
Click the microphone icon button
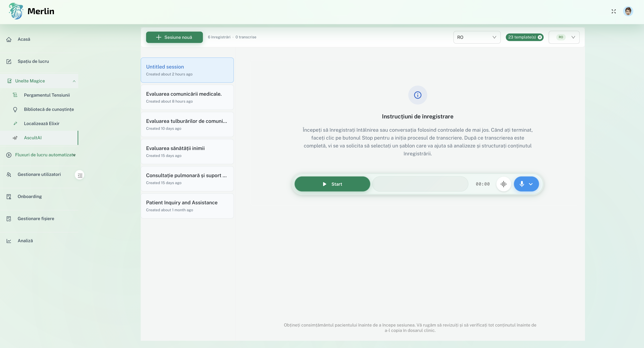tap(522, 184)
